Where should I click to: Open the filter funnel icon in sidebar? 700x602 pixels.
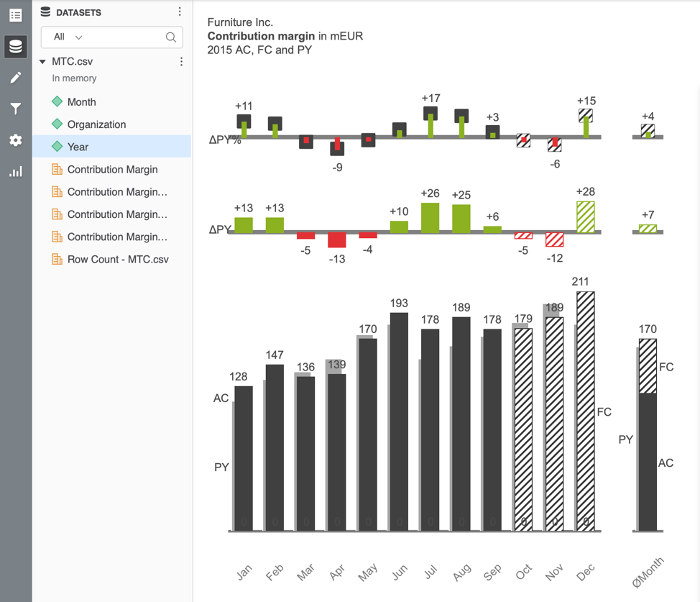click(x=15, y=108)
